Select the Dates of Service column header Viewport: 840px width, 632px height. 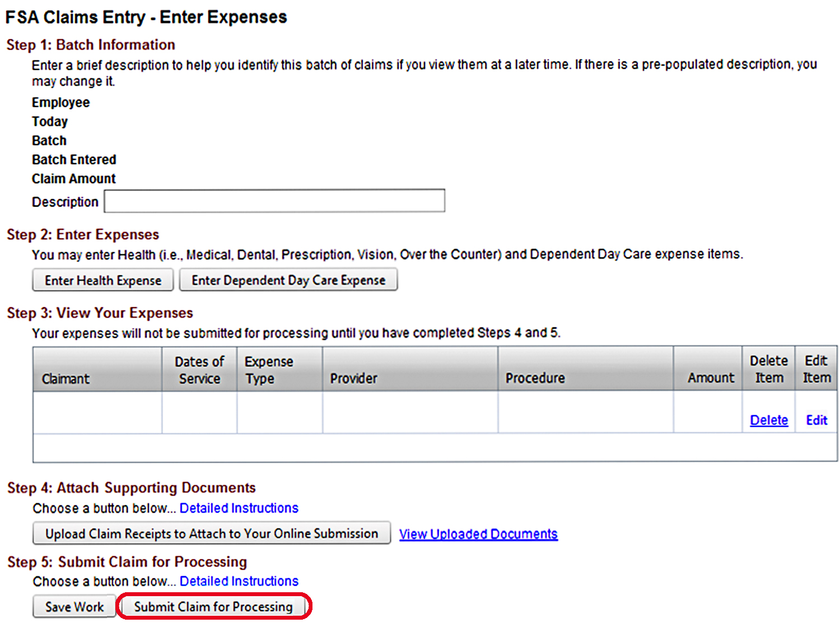pos(199,369)
